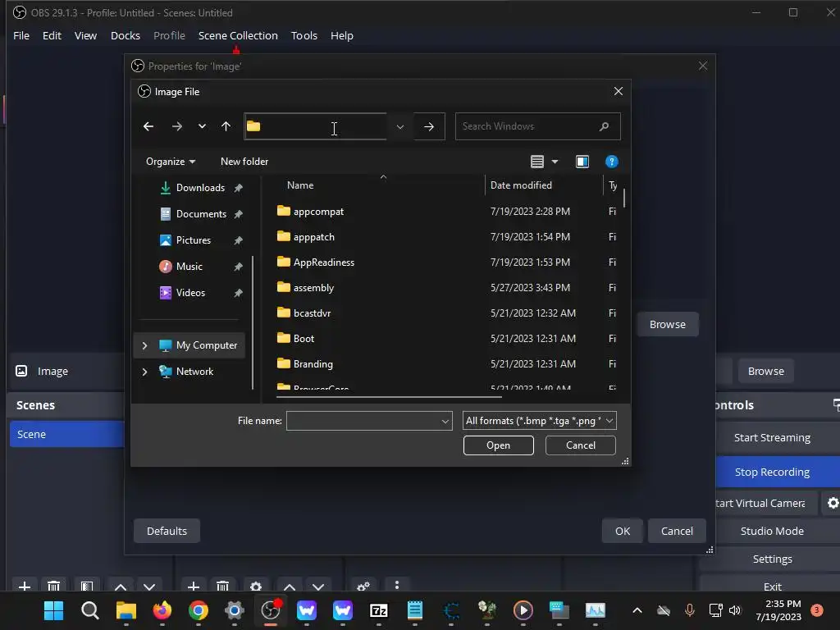Click Stop Recording
The image size is (840, 630).
pyautogui.click(x=772, y=472)
